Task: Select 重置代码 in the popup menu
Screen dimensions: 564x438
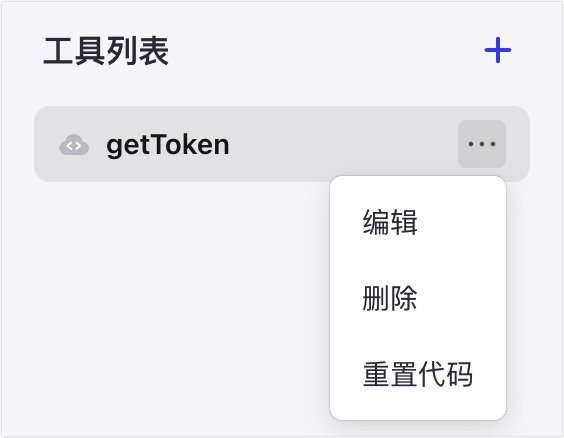Action: click(x=418, y=374)
